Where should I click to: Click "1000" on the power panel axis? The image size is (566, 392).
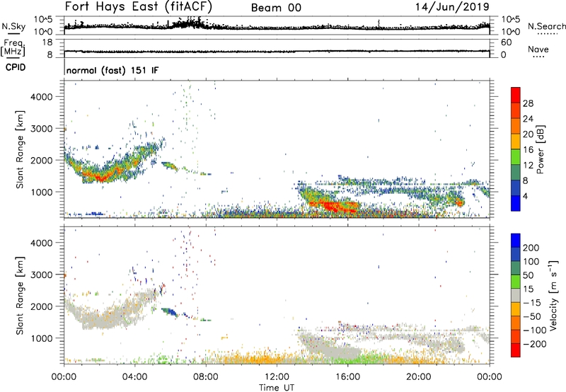(42, 192)
